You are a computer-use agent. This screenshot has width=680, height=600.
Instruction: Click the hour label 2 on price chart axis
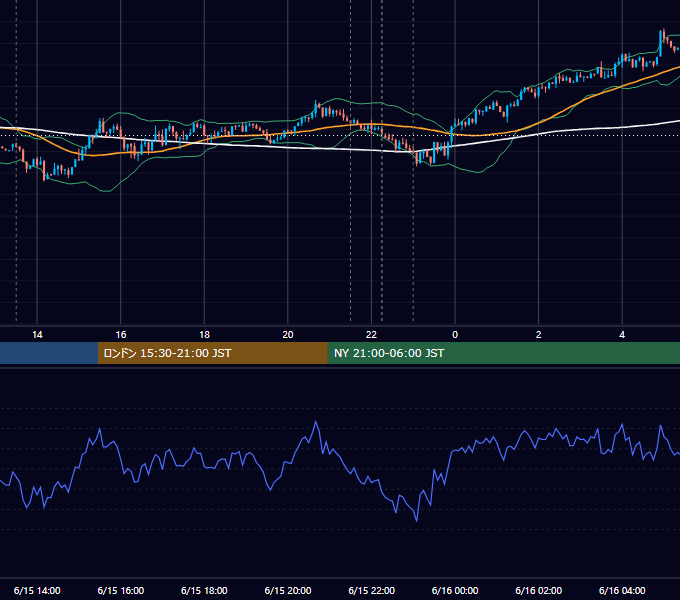(539, 335)
